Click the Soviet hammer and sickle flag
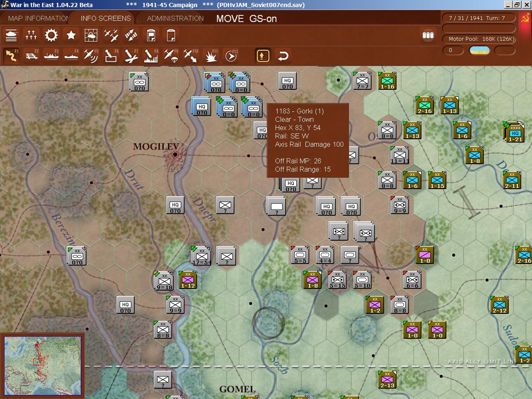532x399 pixels. [x=525, y=19]
